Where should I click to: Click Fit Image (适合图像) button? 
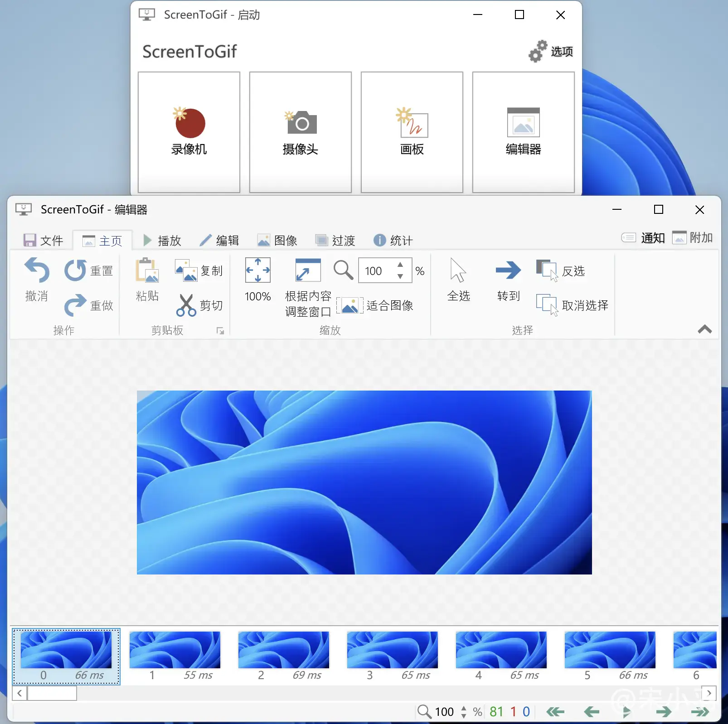pos(375,306)
